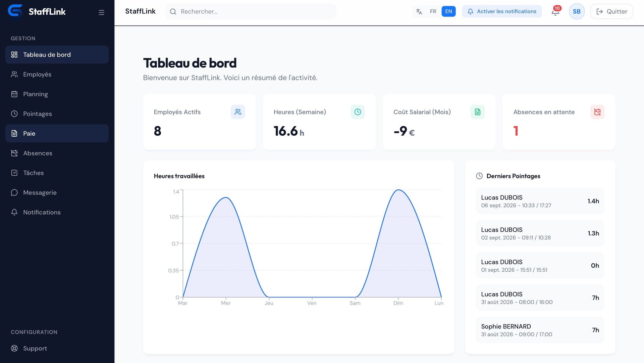
Task: Click the Heures travaillées chart title
Action: click(x=179, y=176)
